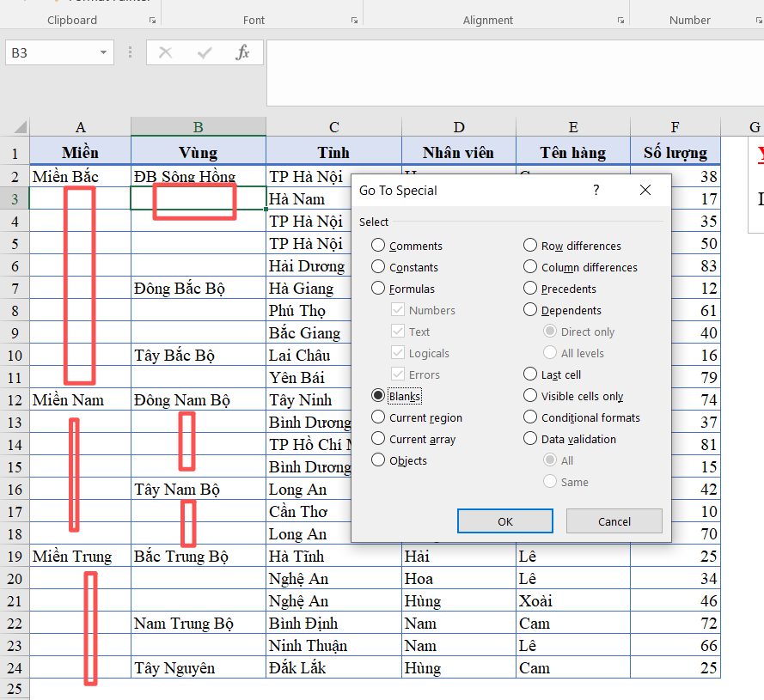Click the formula bar Cancel X icon

(166, 53)
